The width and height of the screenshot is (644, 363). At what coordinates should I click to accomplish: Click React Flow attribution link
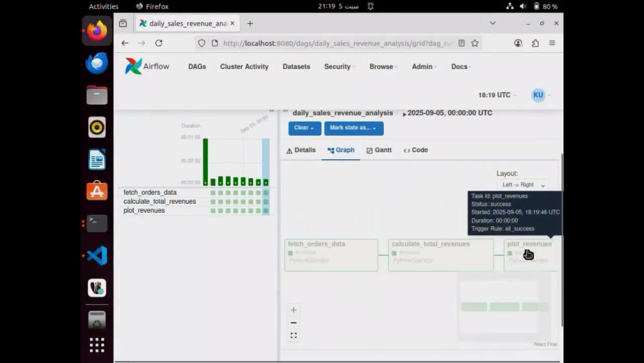point(545,344)
